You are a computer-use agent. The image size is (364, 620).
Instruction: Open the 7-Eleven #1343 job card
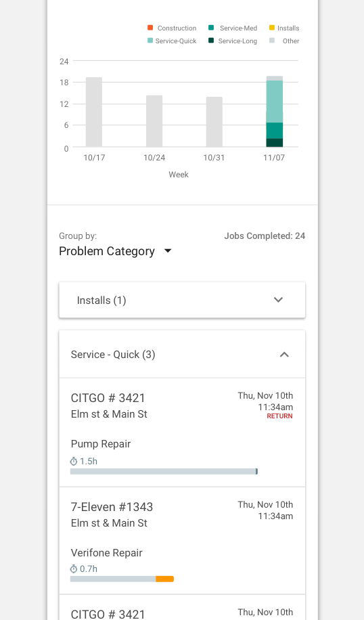point(182,541)
